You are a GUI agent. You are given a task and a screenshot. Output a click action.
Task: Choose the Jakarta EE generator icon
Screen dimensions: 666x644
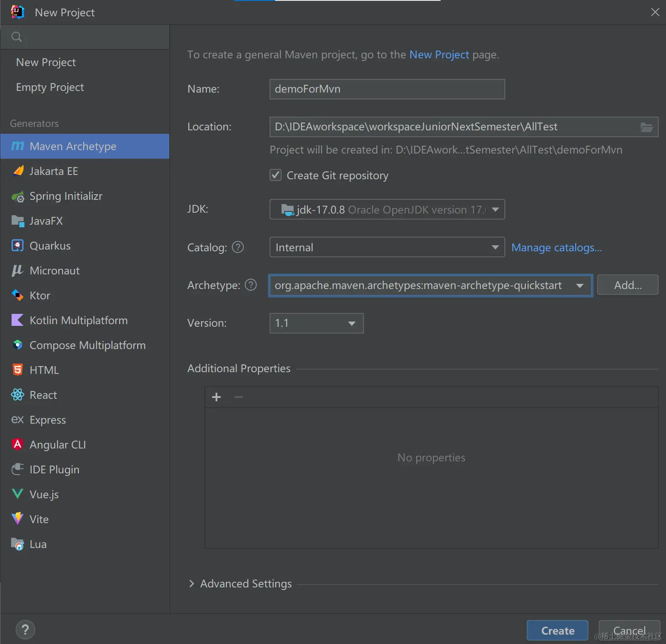pyautogui.click(x=18, y=171)
